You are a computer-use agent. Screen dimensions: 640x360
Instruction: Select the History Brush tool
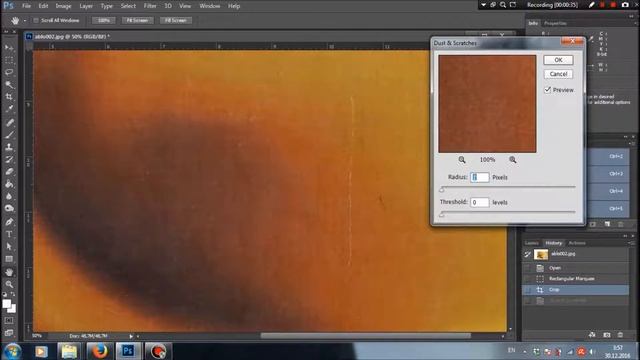coord(9,160)
